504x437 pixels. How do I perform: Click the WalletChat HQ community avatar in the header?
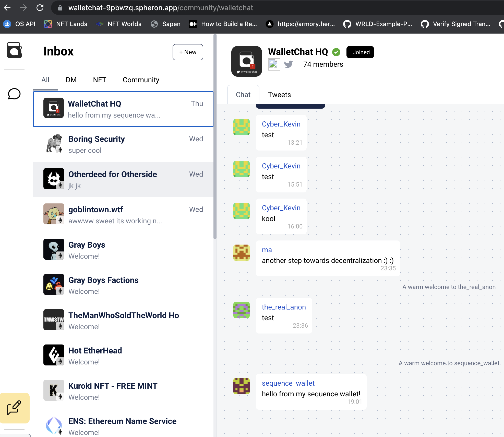tap(246, 61)
